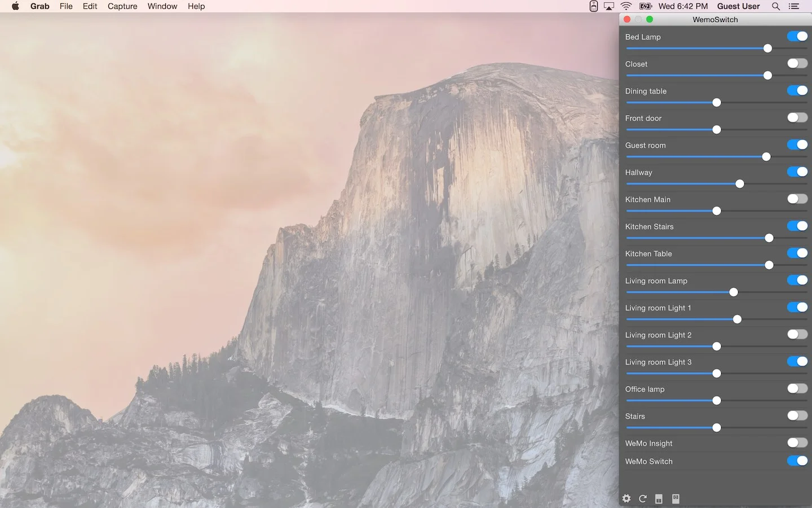The image size is (812, 508).
Task: Turn off WeMo Switch toggle
Action: tap(797, 461)
